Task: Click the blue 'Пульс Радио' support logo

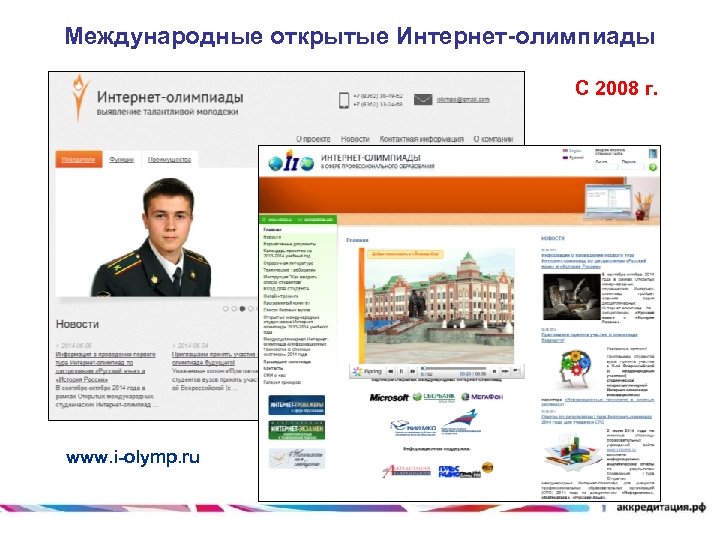Action: click(x=458, y=472)
